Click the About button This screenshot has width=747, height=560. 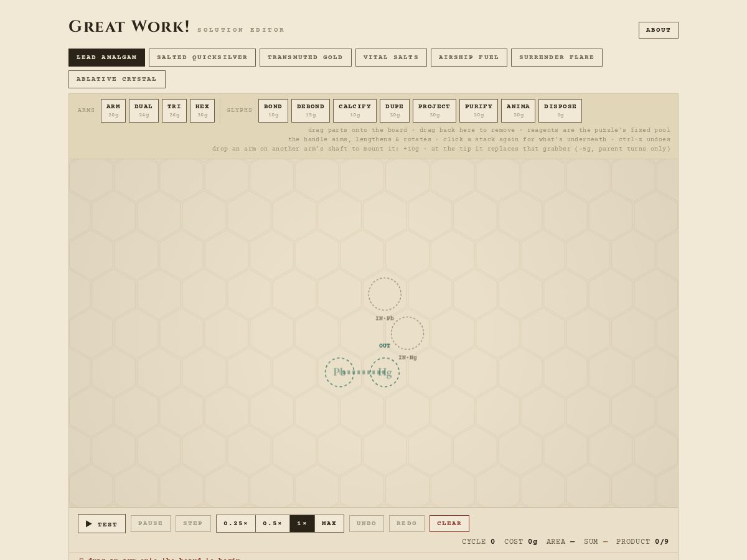coord(658,30)
